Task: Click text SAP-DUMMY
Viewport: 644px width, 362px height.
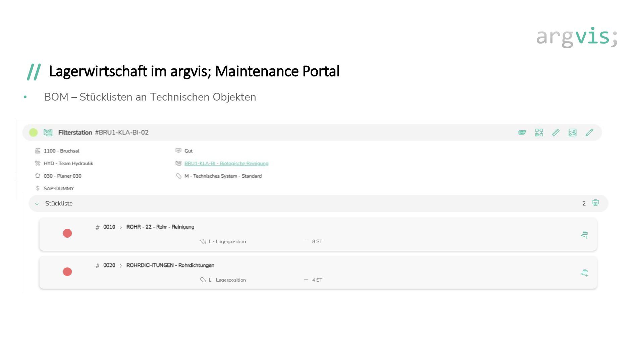Action: [x=59, y=188]
